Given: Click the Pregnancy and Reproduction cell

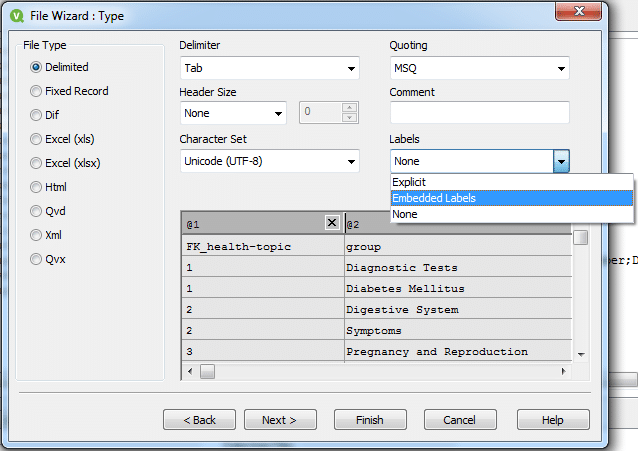Looking at the screenshot, I should [x=459, y=351].
